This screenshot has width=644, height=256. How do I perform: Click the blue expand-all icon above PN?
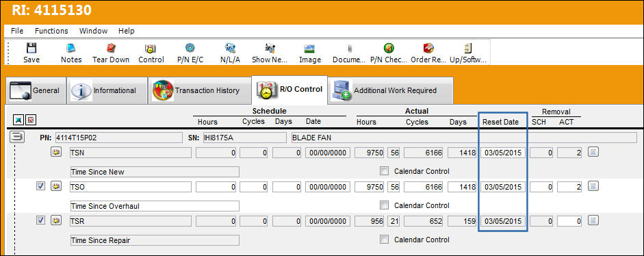(18, 120)
